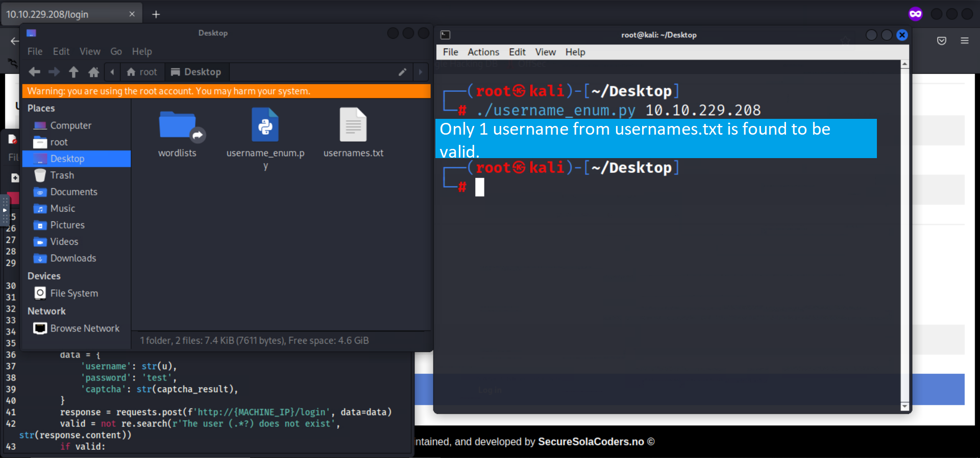Open the Actions menu in terminal
980x458 pixels.
483,52
